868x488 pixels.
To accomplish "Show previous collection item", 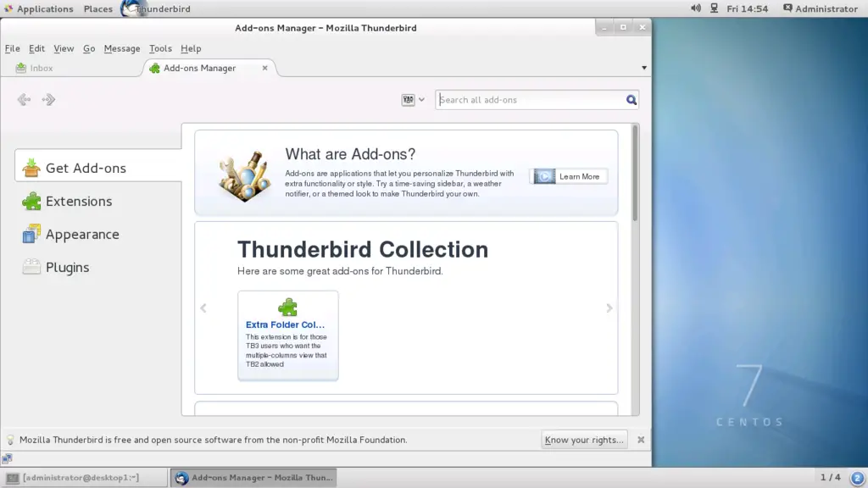I will pos(203,308).
